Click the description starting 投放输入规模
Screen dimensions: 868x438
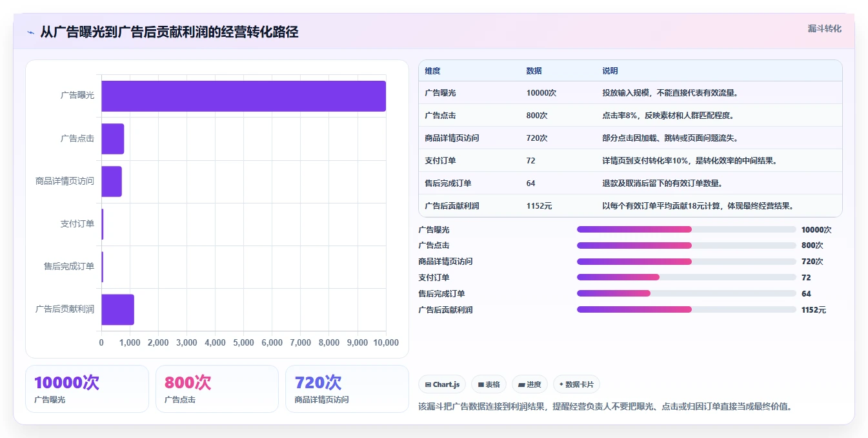pyautogui.click(x=670, y=93)
